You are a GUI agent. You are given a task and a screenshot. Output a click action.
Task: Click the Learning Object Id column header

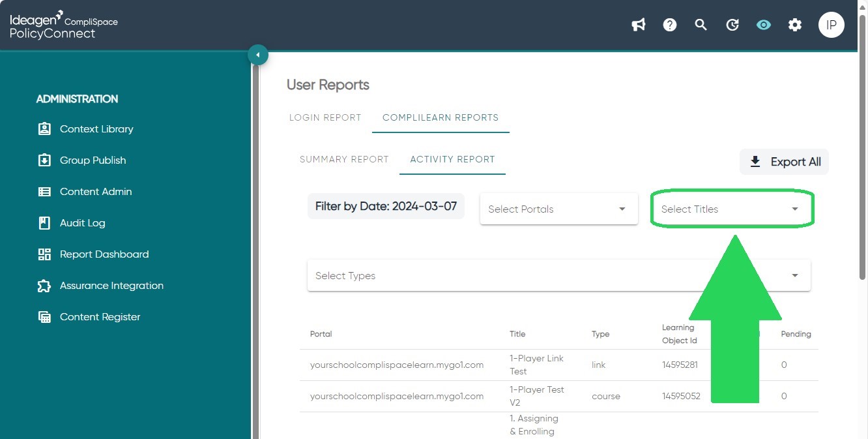point(680,334)
